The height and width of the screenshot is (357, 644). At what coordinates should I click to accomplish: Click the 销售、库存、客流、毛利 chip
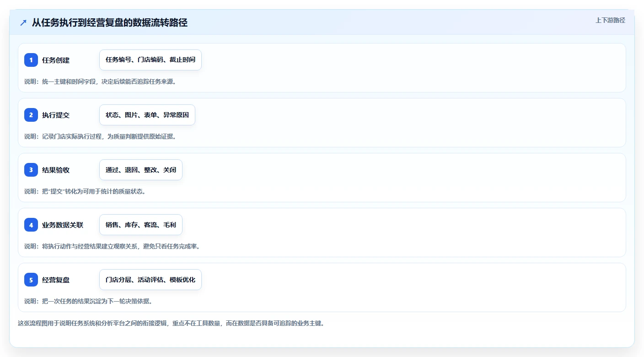pos(141,225)
